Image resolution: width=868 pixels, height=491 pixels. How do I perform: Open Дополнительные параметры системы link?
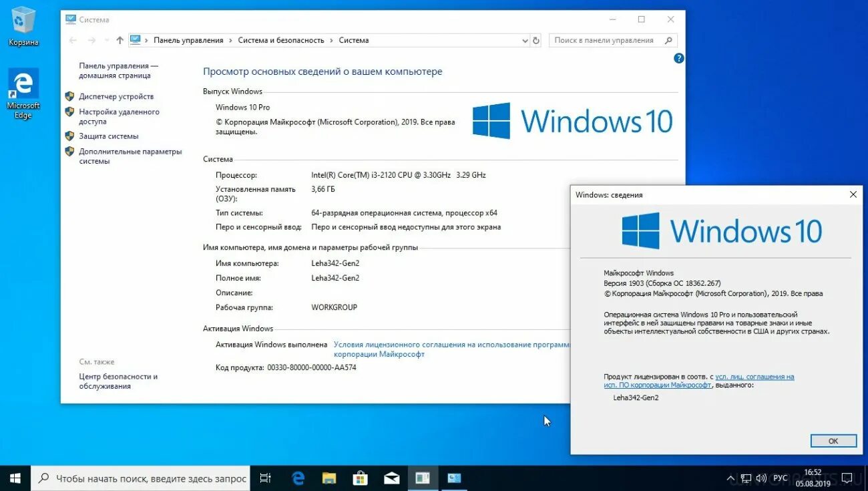pos(130,156)
